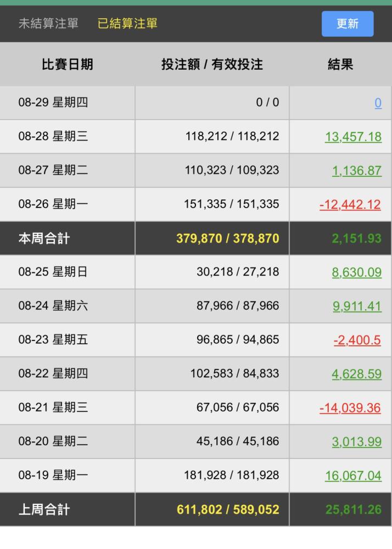
Task: Open the -12,442.12 loss result link
Action: (350, 205)
